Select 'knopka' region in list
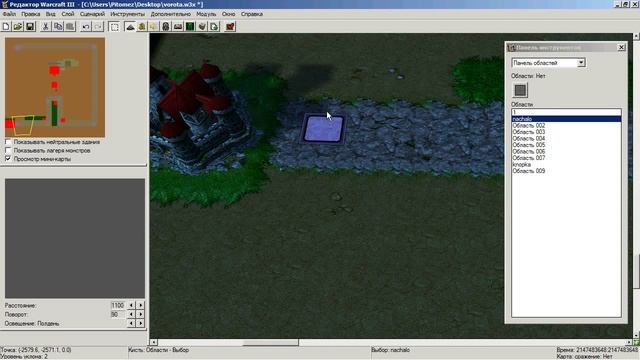 coord(567,164)
